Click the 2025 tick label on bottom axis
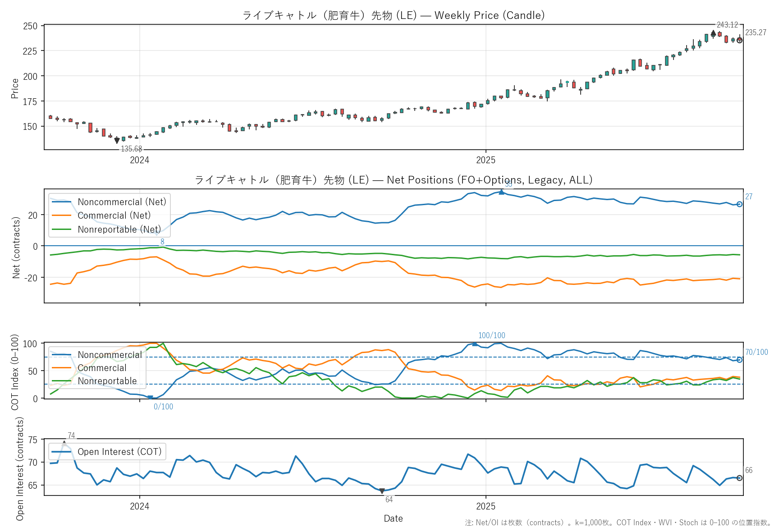The image size is (779, 532). (486, 506)
